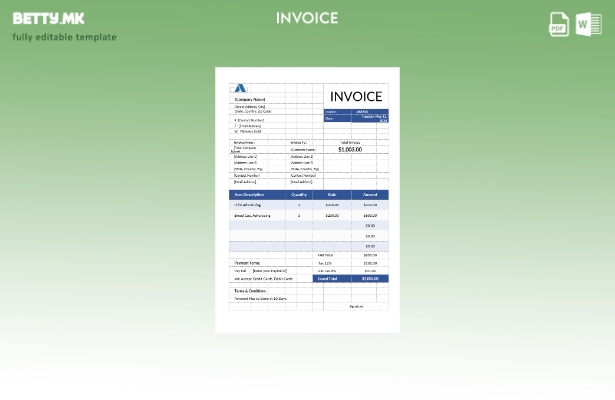Click the Grand Total label cell

(x=327, y=279)
